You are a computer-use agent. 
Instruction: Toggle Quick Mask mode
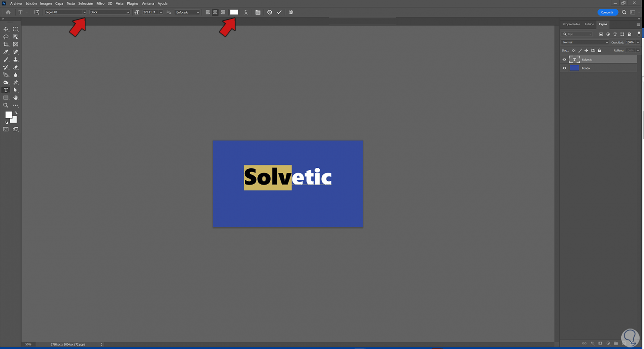click(x=6, y=129)
